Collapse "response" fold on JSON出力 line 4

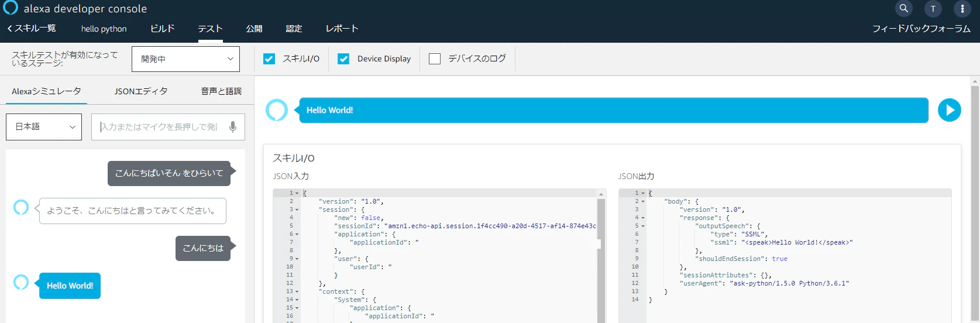coord(643,218)
